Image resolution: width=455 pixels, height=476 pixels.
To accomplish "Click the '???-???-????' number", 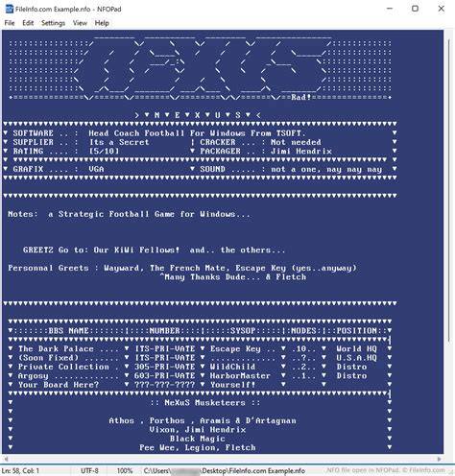I will 164,385.
